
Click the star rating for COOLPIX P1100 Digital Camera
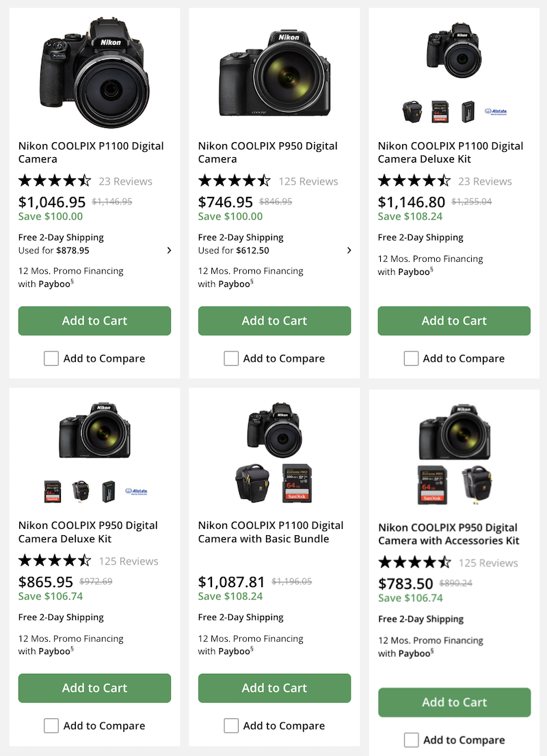pyautogui.click(x=55, y=181)
